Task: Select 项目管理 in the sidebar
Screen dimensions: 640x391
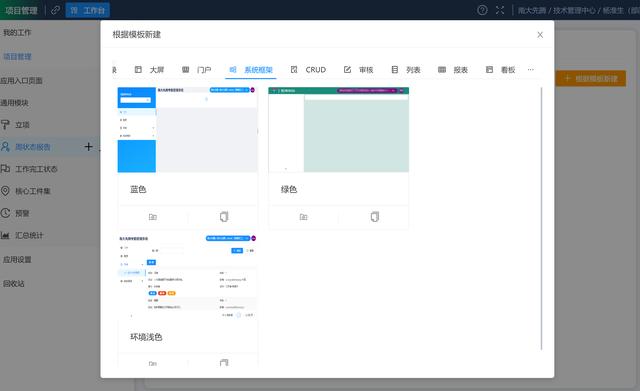Action: click(x=17, y=56)
